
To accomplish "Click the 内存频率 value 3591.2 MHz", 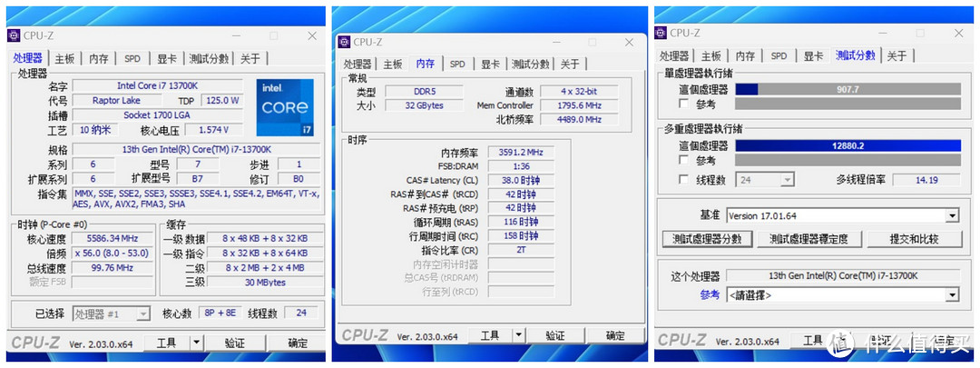I will [521, 152].
